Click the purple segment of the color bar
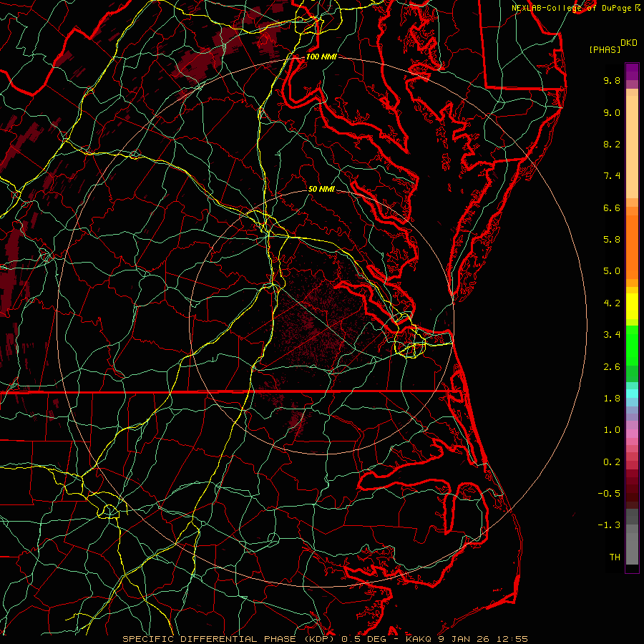The height and width of the screenshot is (644, 644). pyautogui.click(x=632, y=72)
